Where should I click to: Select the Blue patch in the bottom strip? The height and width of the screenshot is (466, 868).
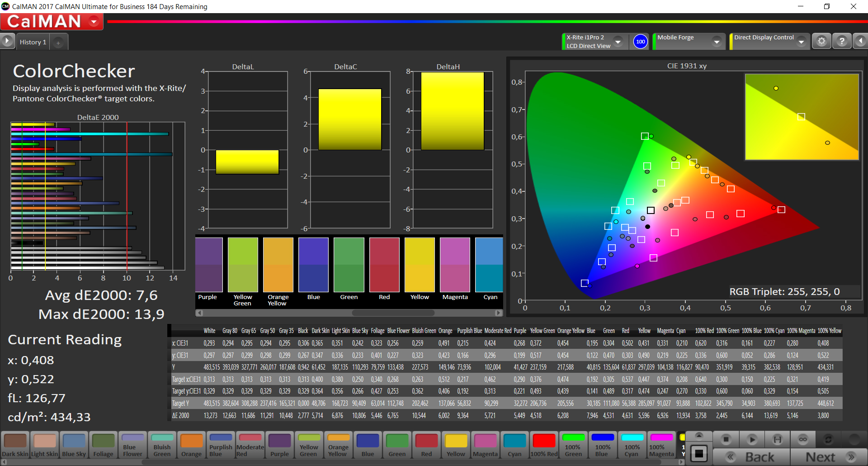(x=368, y=445)
